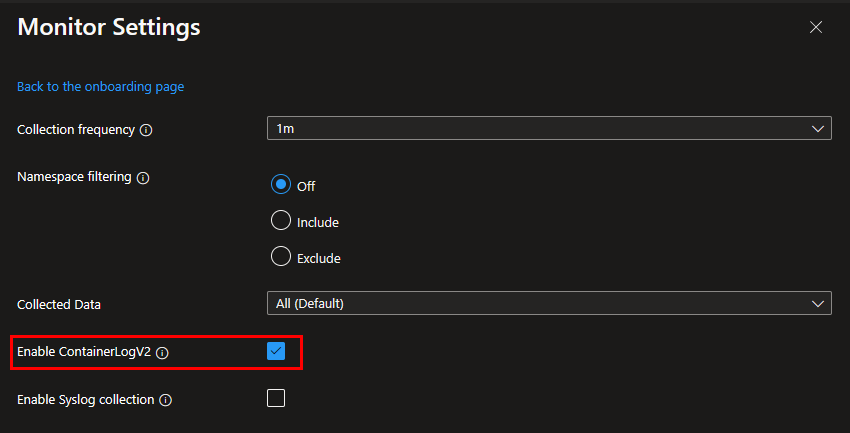Click info icon beside Namespace filtering

click(142, 178)
